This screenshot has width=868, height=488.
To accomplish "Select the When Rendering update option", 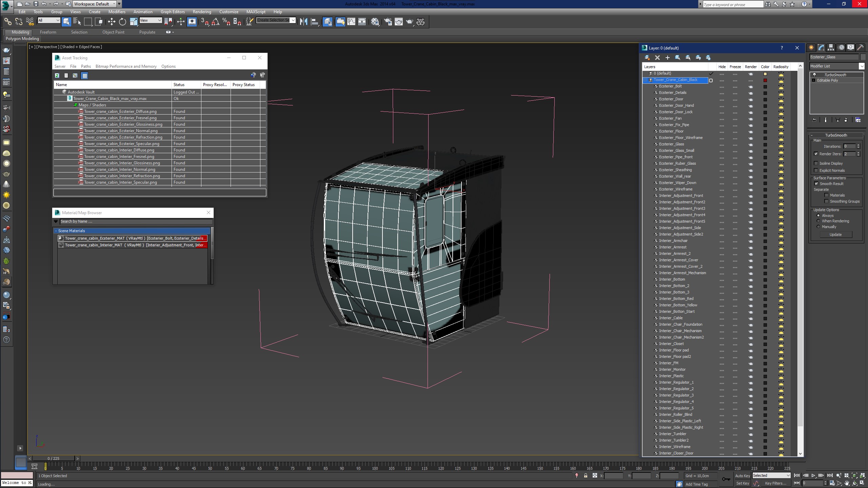I will (818, 221).
